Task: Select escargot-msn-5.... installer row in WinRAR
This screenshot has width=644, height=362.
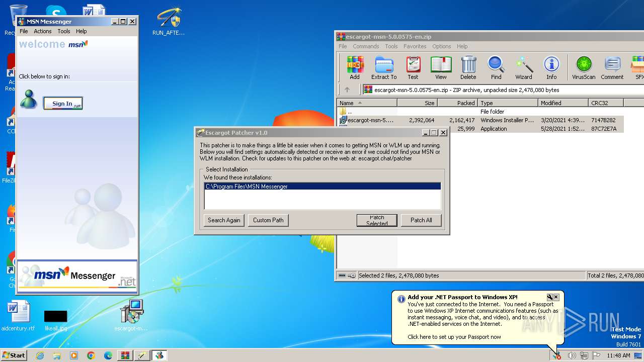Action: coord(480,120)
